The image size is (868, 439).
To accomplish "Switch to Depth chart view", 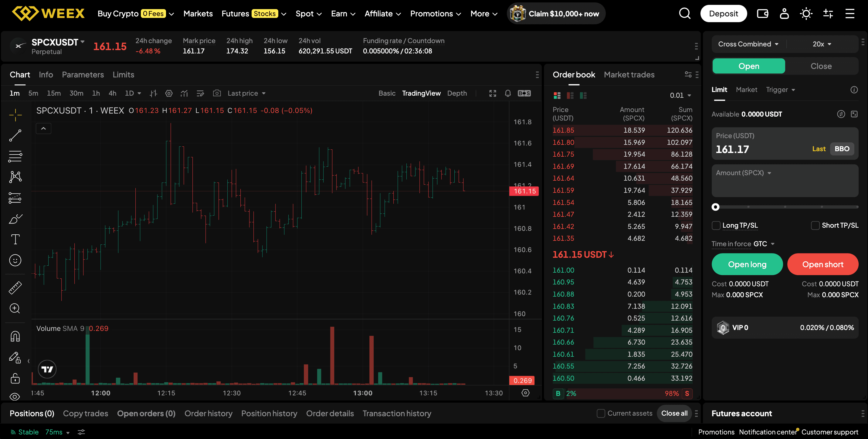I will point(456,94).
